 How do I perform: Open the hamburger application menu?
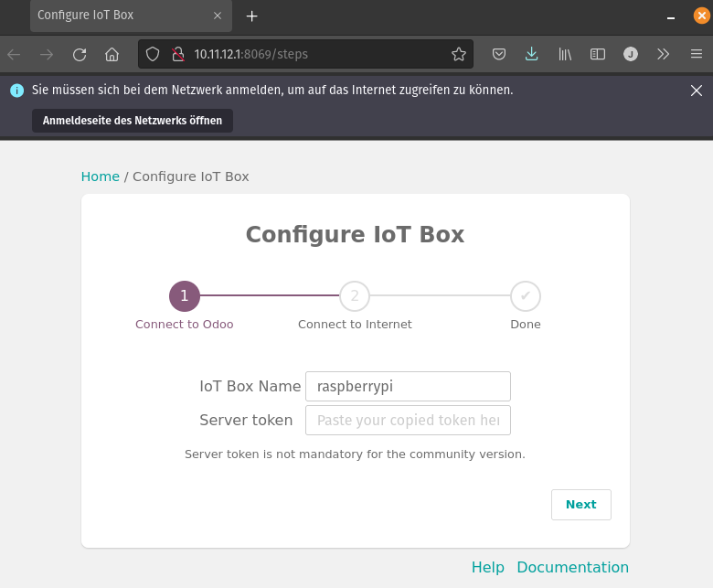click(x=697, y=54)
